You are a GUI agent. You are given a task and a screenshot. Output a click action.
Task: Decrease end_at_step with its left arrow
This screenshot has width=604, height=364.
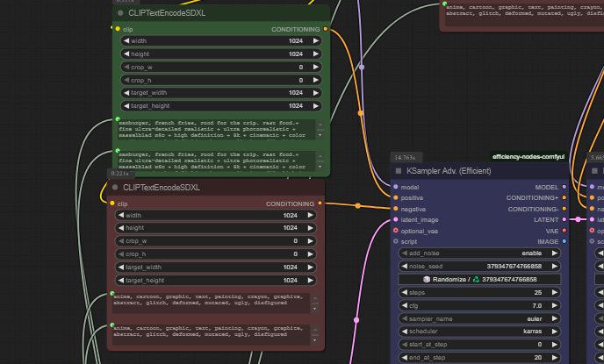pos(405,358)
